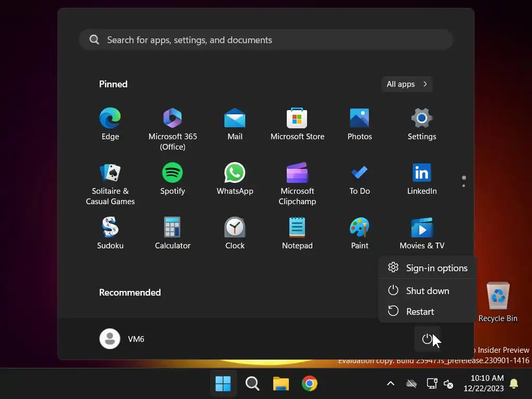Viewport: 532px width, 399px height.
Task: Choose Shut down from power menu
Action: coord(428,291)
